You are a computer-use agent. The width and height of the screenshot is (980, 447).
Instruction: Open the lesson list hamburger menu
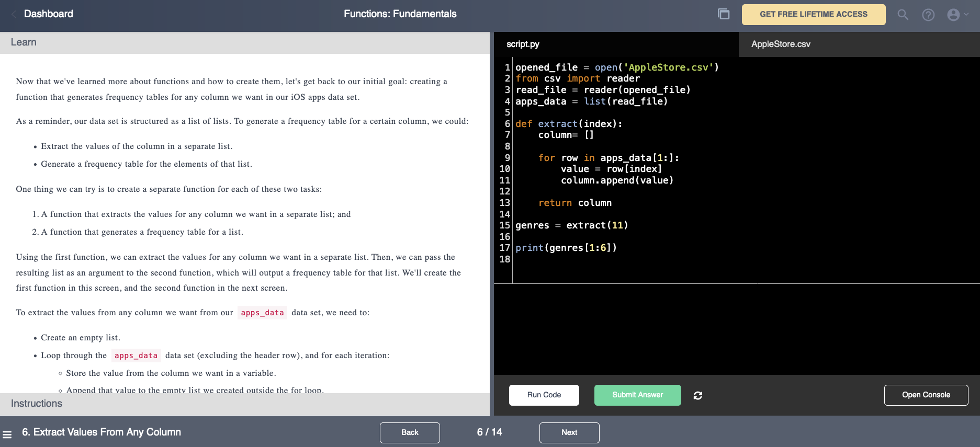[x=7, y=434]
